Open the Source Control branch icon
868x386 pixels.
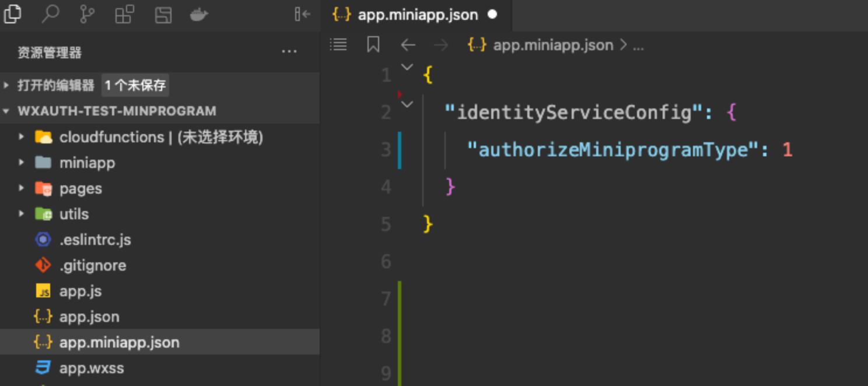87,14
